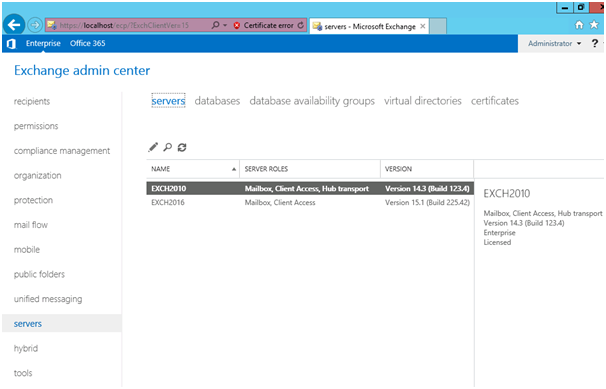
Task: Open organization in left navigation
Action: click(37, 176)
